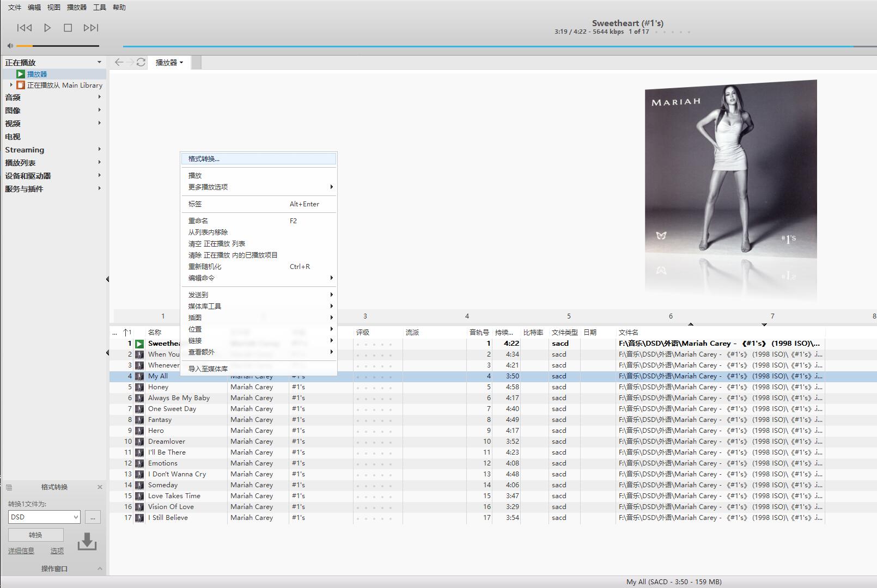877x588 pixels.
Task: Skip to previous track button
Action: tap(25, 28)
